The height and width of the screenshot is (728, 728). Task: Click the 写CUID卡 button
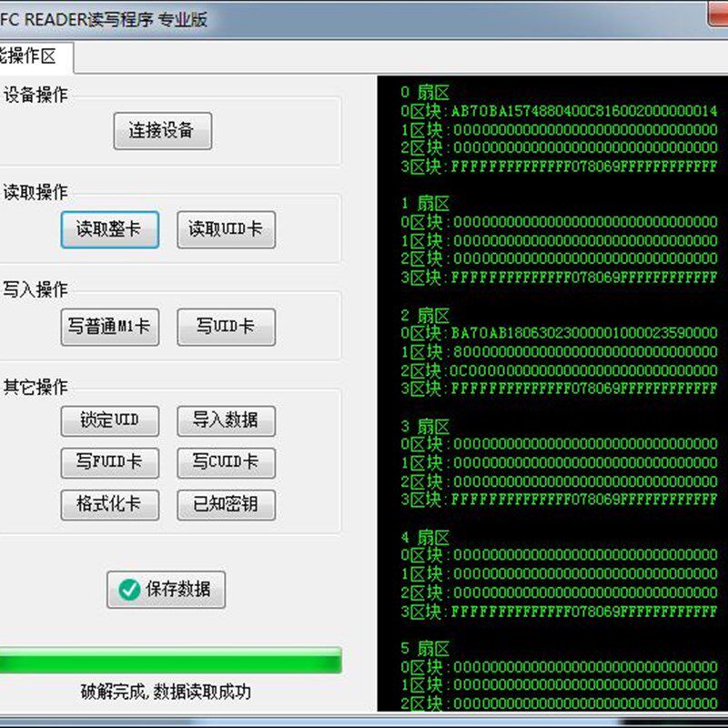226,463
